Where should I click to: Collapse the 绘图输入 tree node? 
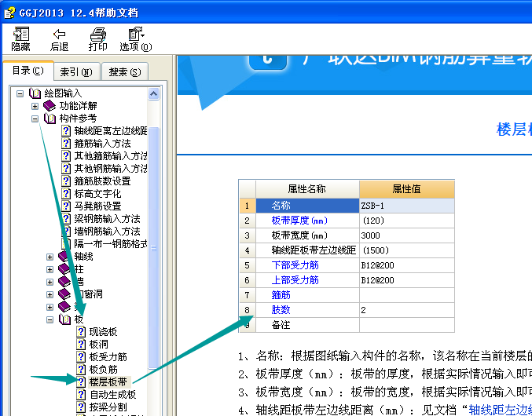point(20,93)
